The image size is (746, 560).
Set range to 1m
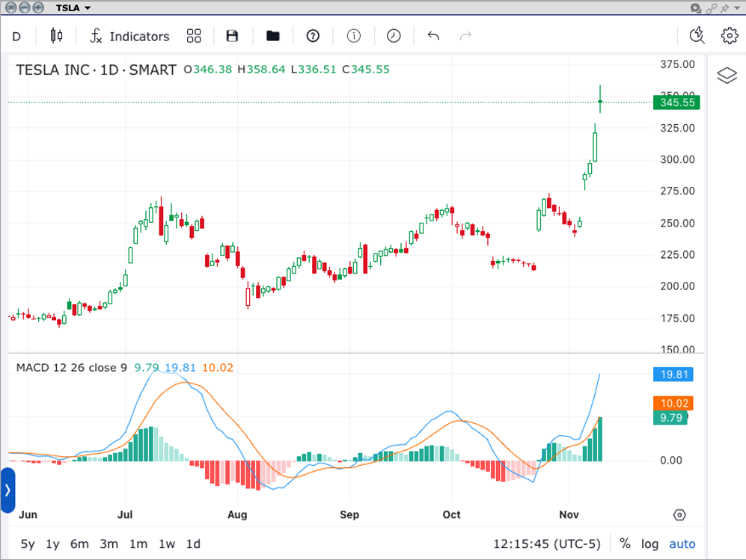(138, 544)
